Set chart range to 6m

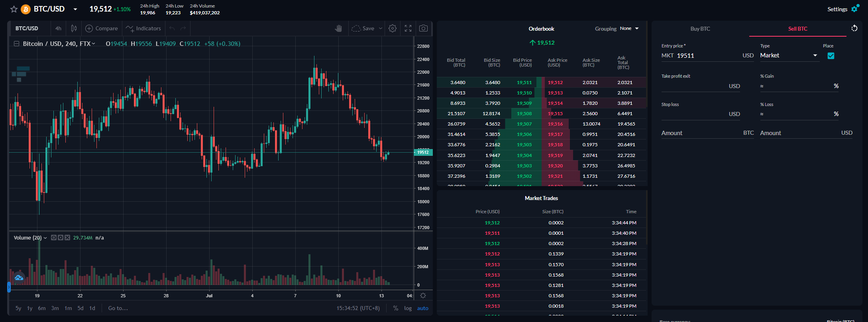(x=42, y=308)
